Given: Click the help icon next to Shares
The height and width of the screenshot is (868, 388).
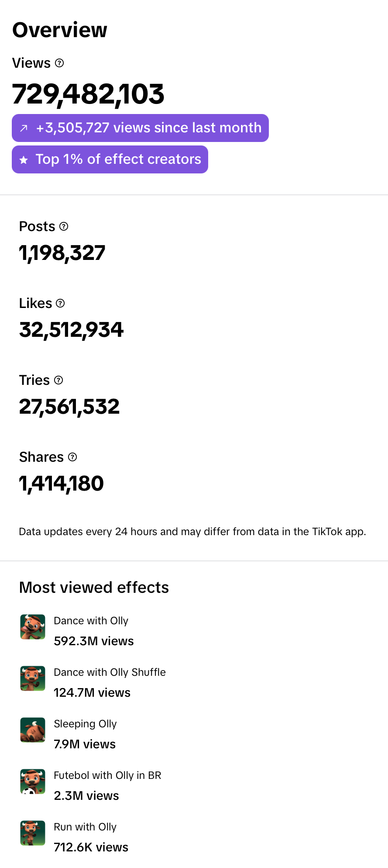Looking at the screenshot, I should [73, 457].
